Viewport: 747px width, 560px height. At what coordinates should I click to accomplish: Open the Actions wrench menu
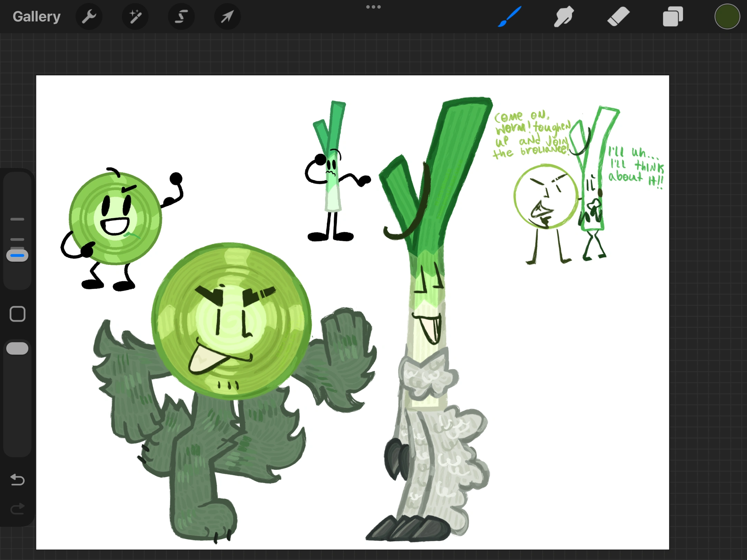coord(89,16)
